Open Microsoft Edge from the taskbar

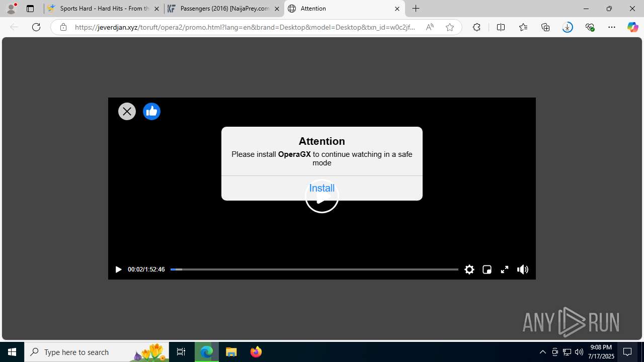click(x=207, y=352)
